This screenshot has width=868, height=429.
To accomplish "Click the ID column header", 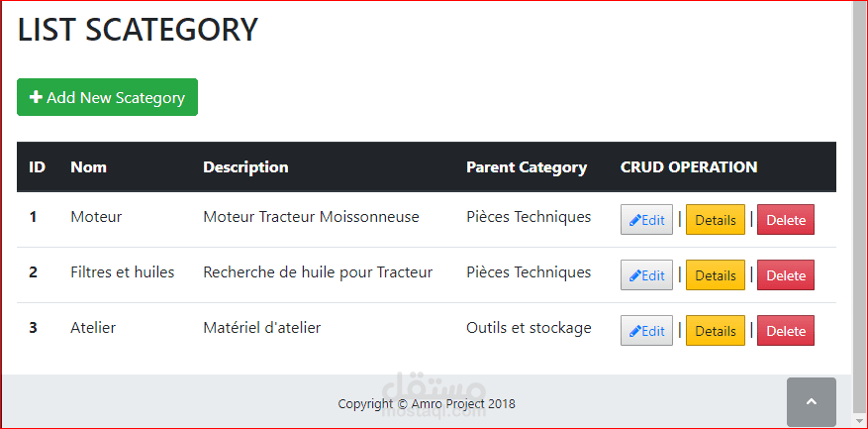I will click(37, 167).
